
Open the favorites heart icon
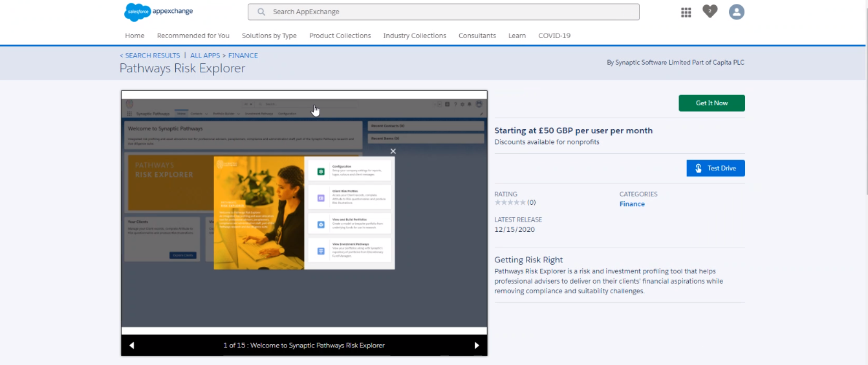point(710,12)
